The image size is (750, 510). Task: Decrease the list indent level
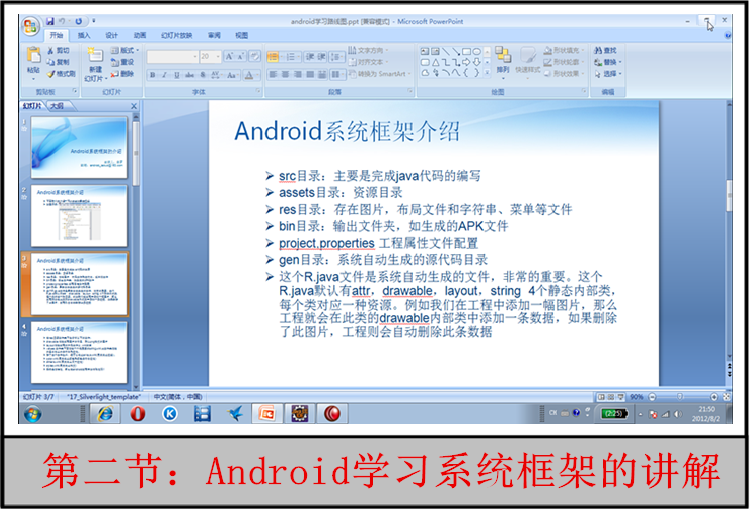click(x=310, y=57)
